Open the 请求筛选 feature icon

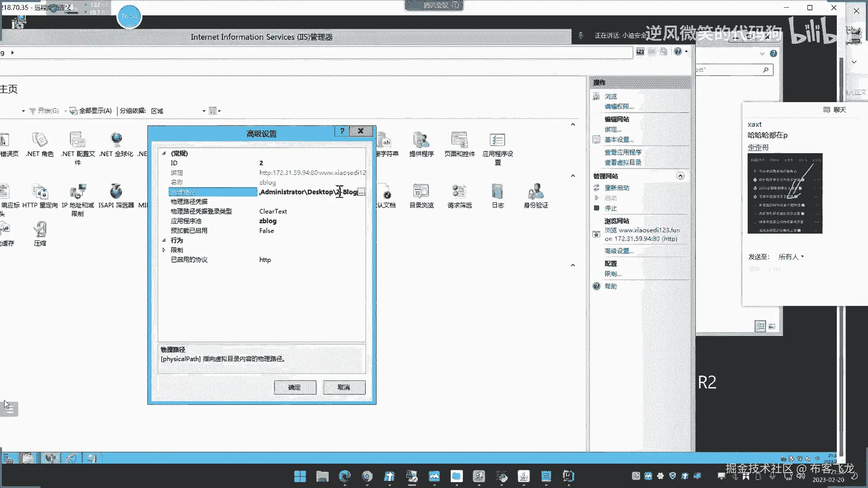(459, 196)
